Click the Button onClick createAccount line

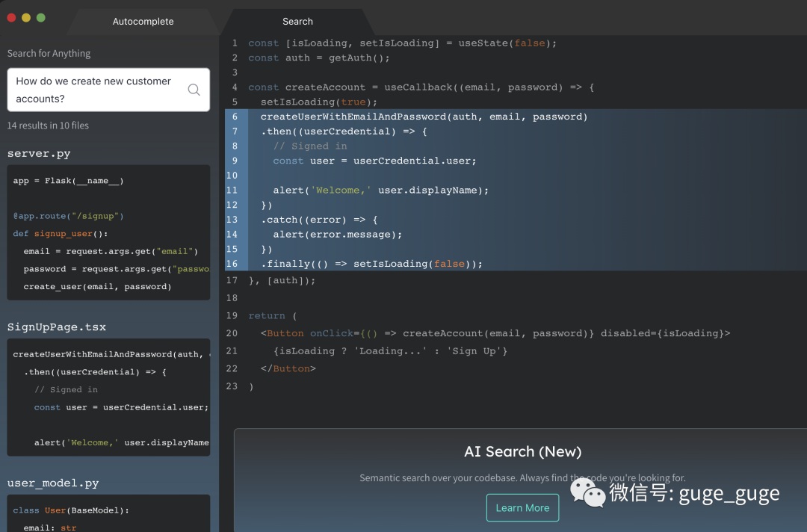[495, 333]
